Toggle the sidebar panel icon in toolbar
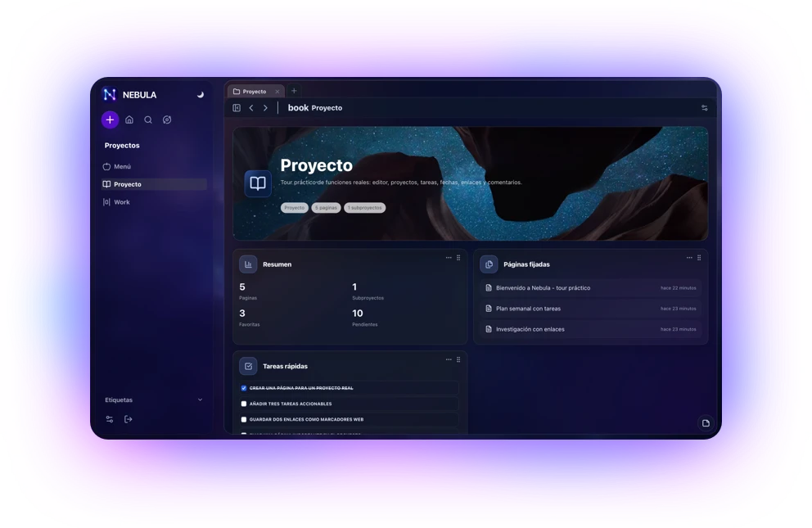 coord(237,108)
